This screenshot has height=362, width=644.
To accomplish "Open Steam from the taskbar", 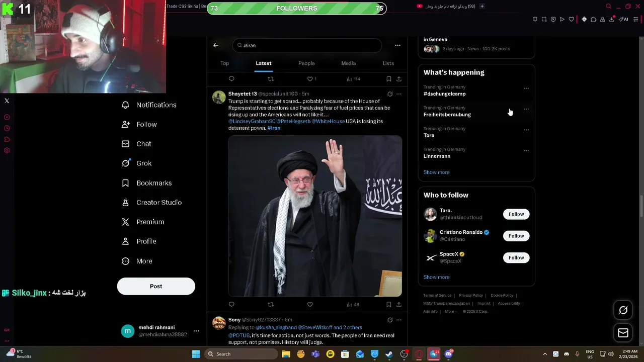I will [389, 354].
